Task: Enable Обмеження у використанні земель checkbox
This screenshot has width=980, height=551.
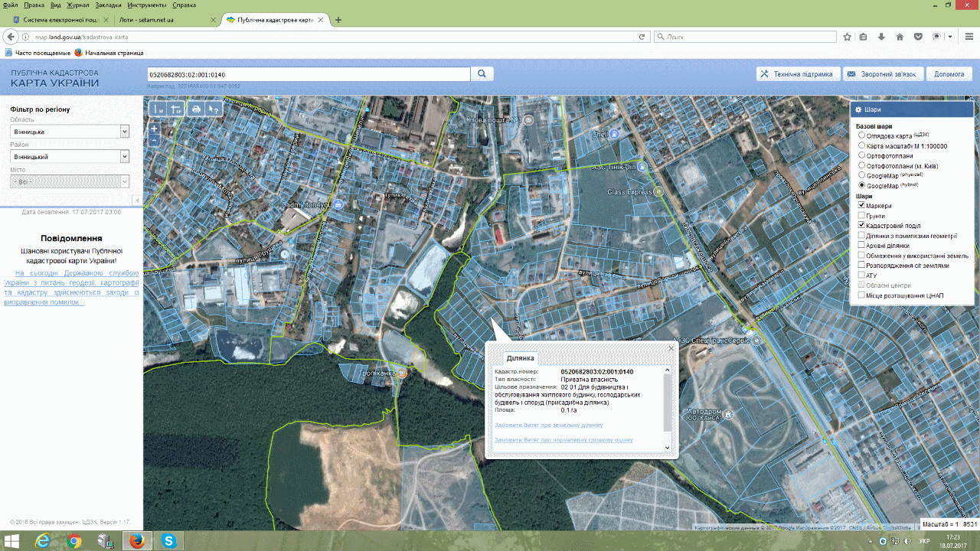Action: tap(862, 256)
